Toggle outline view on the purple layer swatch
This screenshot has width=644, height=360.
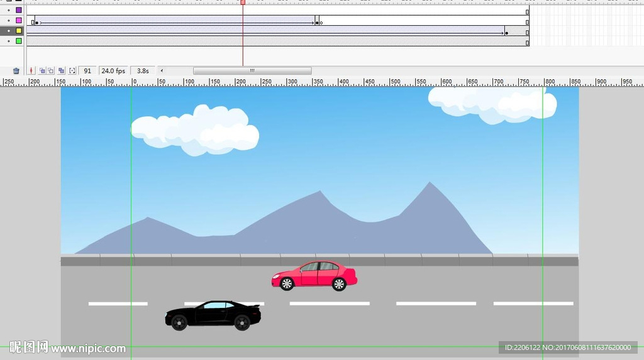point(18,10)
